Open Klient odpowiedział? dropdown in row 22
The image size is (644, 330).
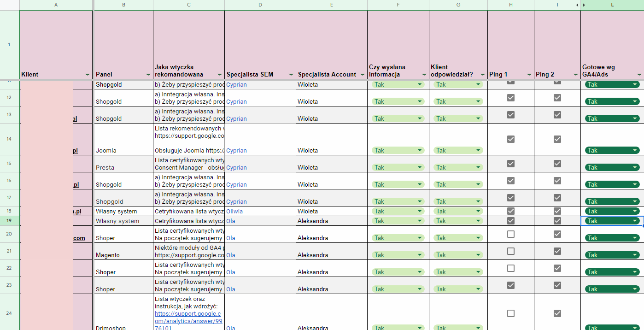tap(458, 272)
